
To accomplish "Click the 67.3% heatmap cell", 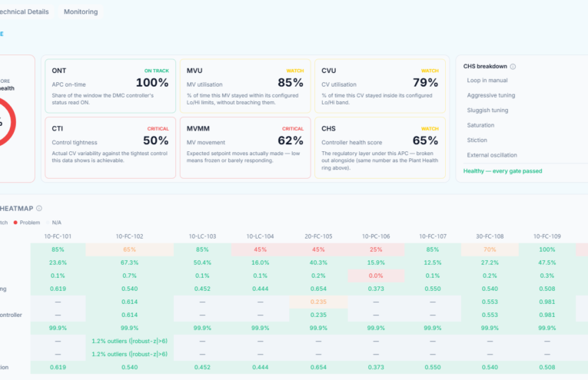I will (129, 263).
